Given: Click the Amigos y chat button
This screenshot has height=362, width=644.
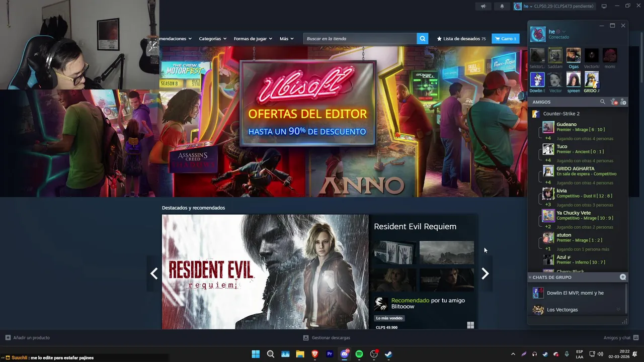Looking at the screenshot, I should (x=621, y=338).
